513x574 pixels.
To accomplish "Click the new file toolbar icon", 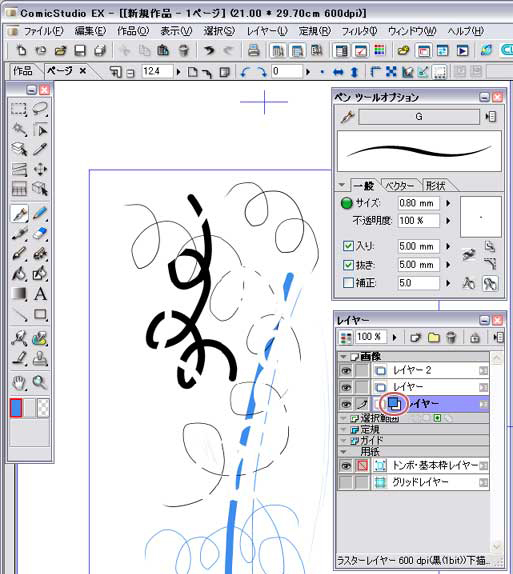I will 21,50.
